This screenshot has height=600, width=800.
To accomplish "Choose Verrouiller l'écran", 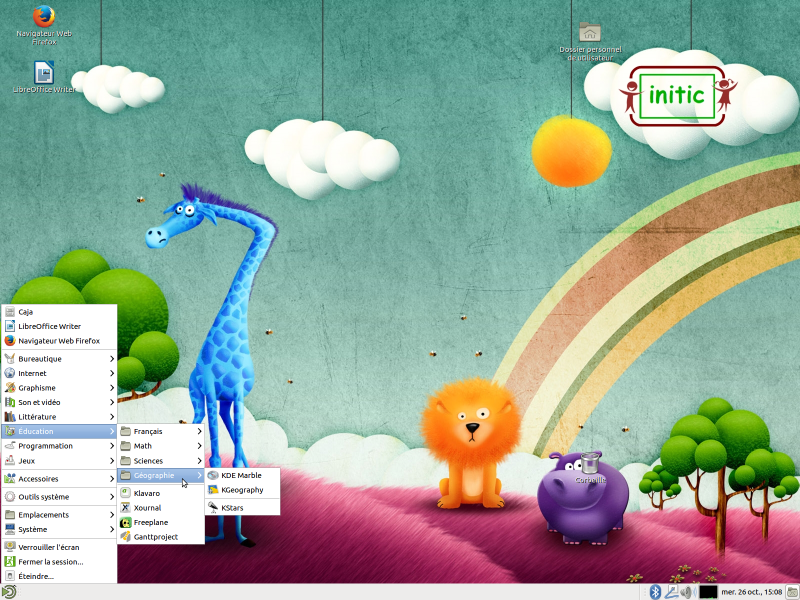I will pos(59,547).
